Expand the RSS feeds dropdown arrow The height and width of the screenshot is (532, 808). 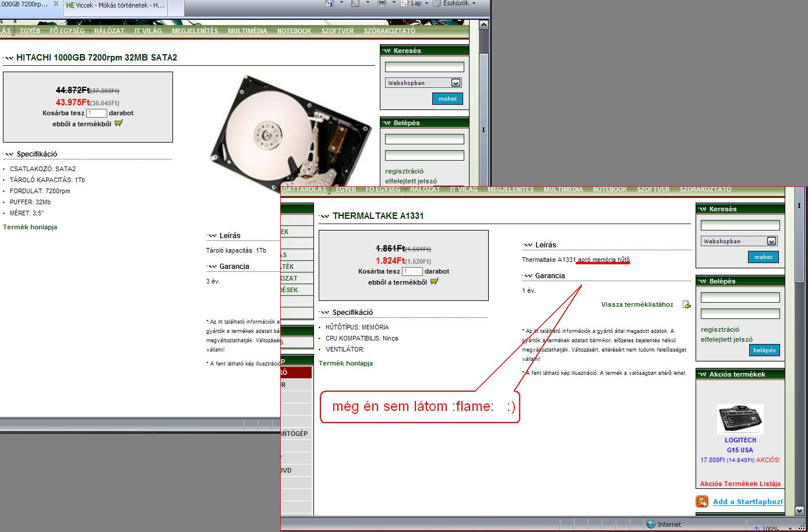click(x=368, y=3)
